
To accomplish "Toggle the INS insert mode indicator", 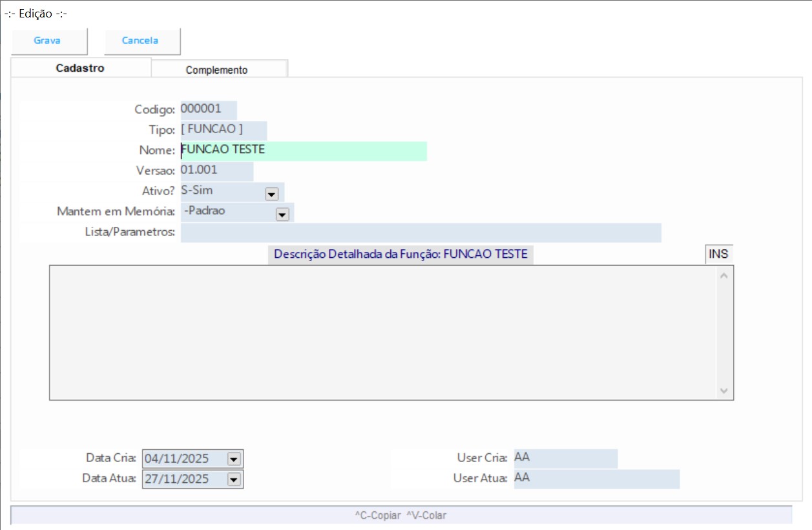I will pyautogui.click(x=718, y=254).
